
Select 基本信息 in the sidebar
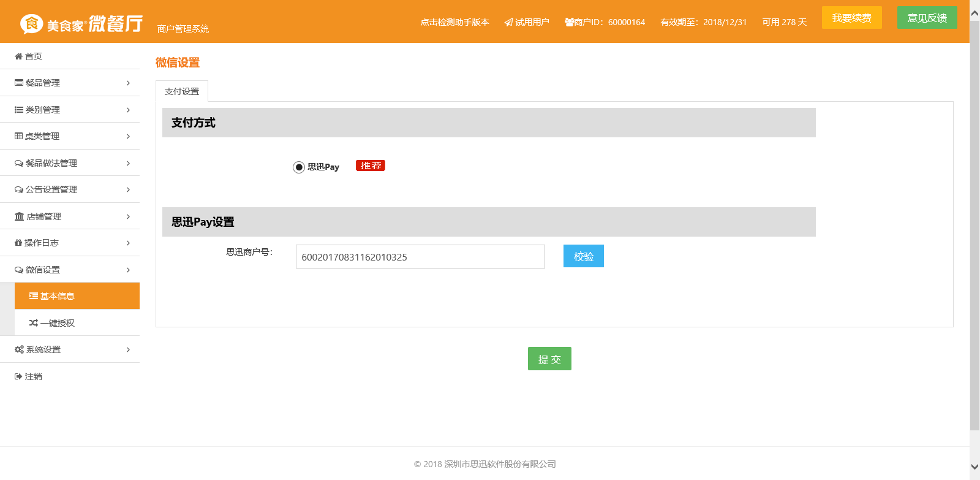(x=77, y=296)
